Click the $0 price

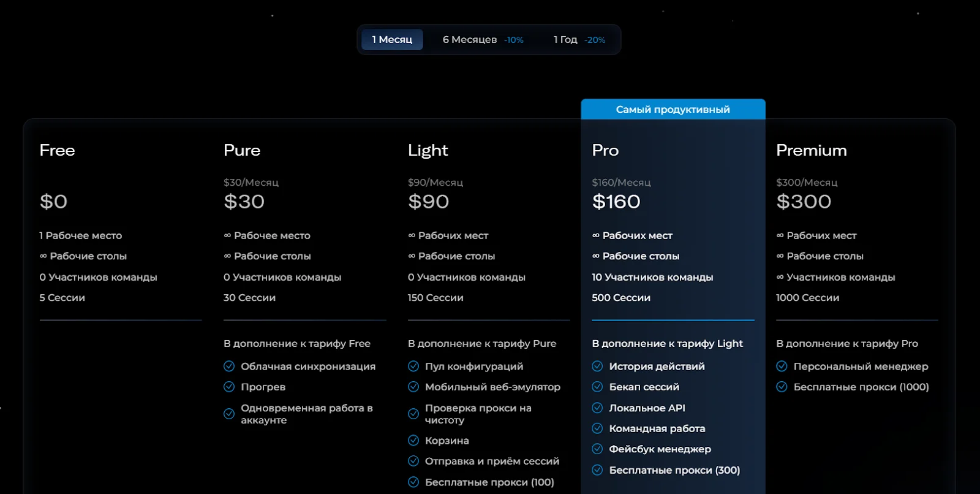[53, 202]
